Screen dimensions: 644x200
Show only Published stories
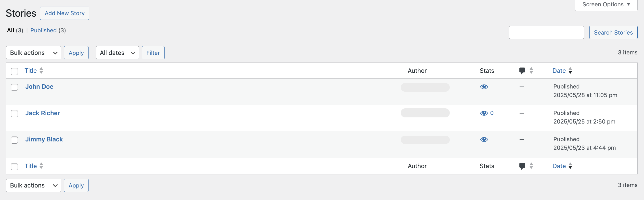[x=43, y=30]
